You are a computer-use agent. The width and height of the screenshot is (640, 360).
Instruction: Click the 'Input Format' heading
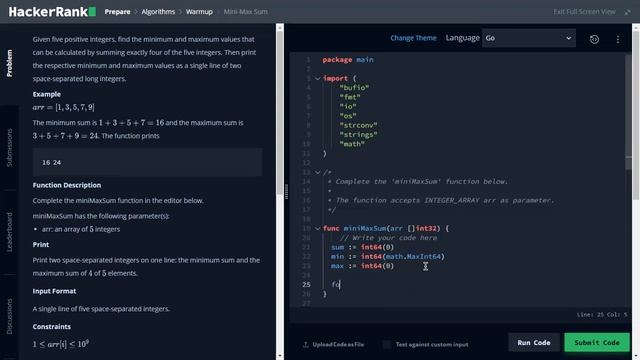(54, 291)
